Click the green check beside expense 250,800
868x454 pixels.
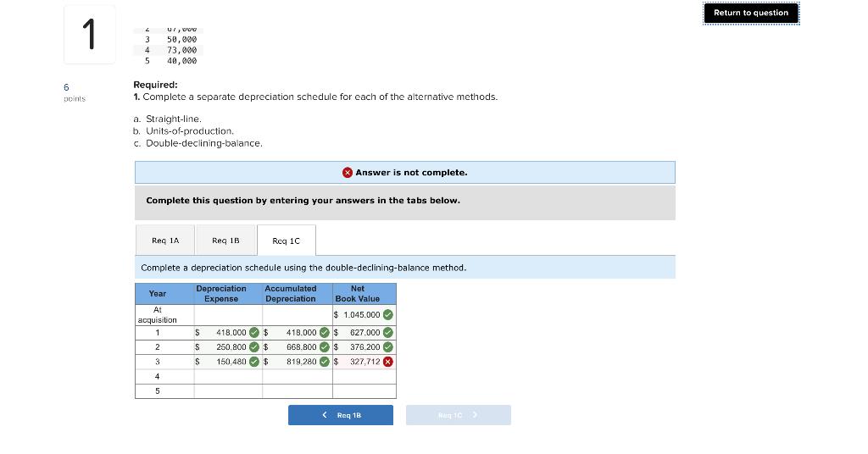[254, 347]
